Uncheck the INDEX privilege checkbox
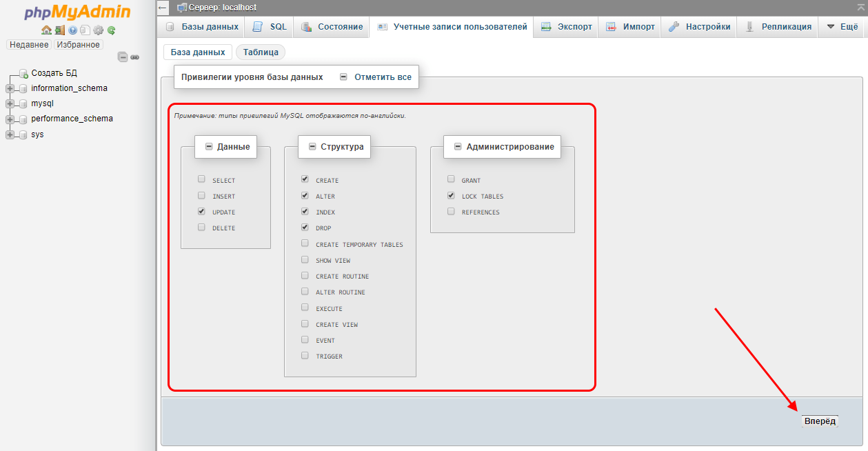This screenshot has height=451, width=868. pyautogui.click(x=305, y=211)
